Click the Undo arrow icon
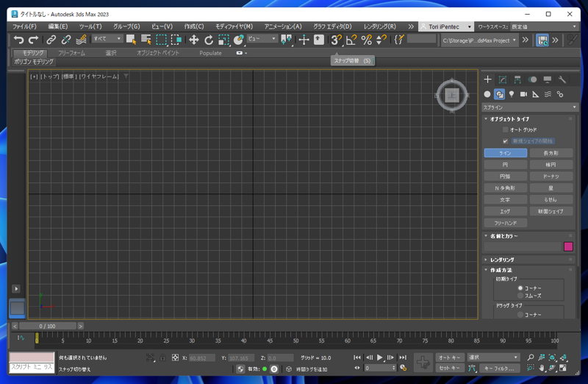This screenshot has width=588, height=384. pyautogui.click(x=18, y=40)
